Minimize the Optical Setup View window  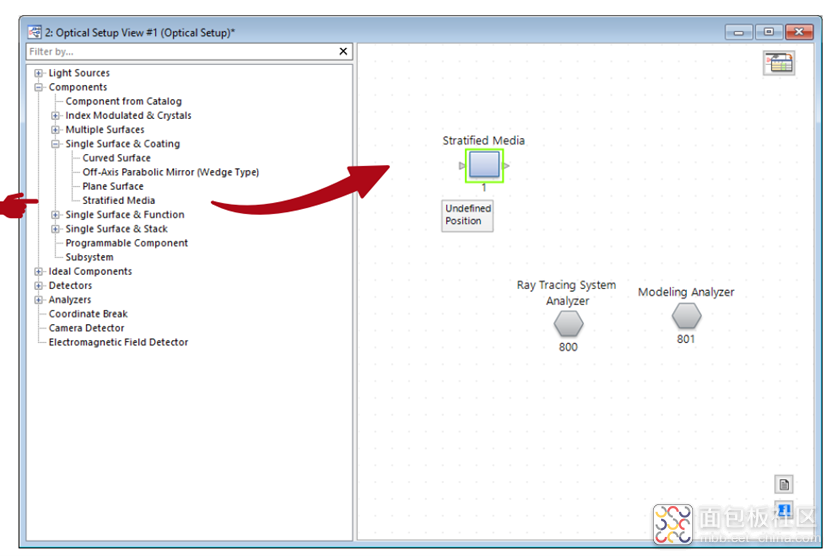[738, 32]
